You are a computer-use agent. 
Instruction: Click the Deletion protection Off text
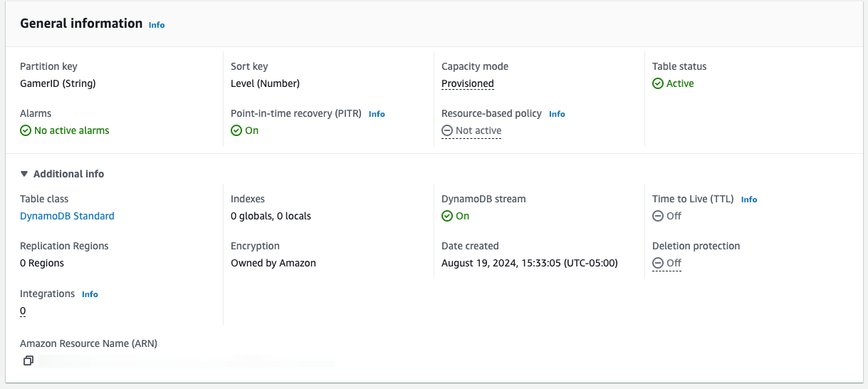pos(674,263)
